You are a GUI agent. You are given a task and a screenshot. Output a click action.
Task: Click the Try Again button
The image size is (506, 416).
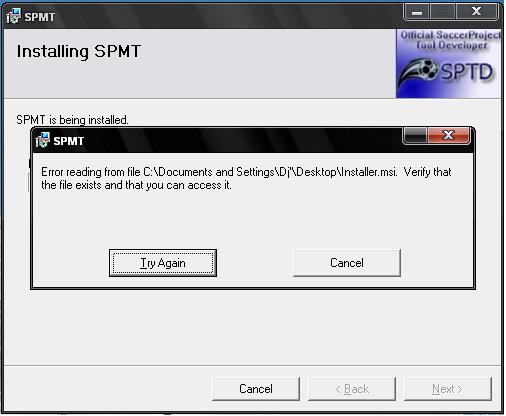[163, 263]
